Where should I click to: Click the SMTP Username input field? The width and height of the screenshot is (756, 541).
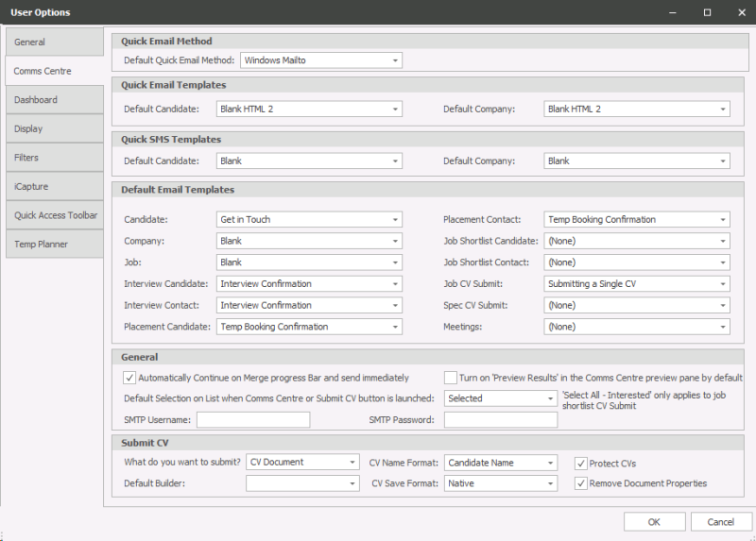[253, 420]
